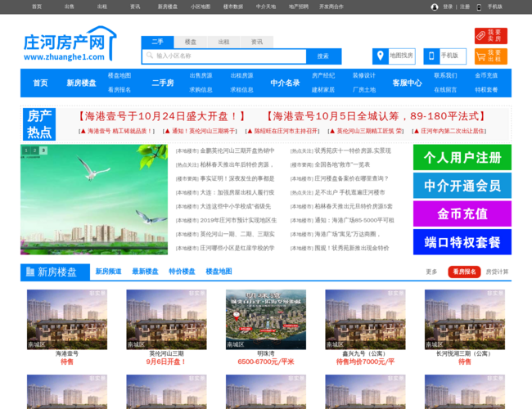Image resolution: width=532 pixels, height=409 pixels.
Task: Click 登录 in the top bar
Action: [448, 7]
